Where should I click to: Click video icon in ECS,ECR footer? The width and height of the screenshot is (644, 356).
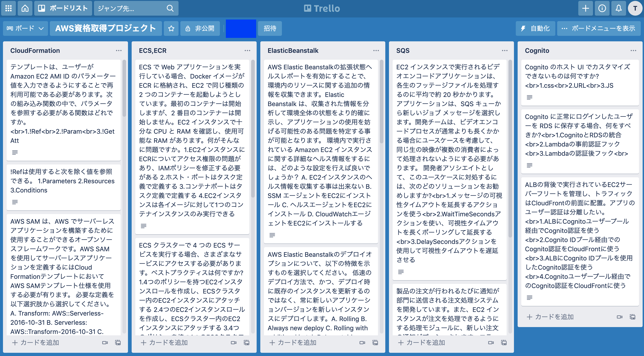tap(234, 342)
